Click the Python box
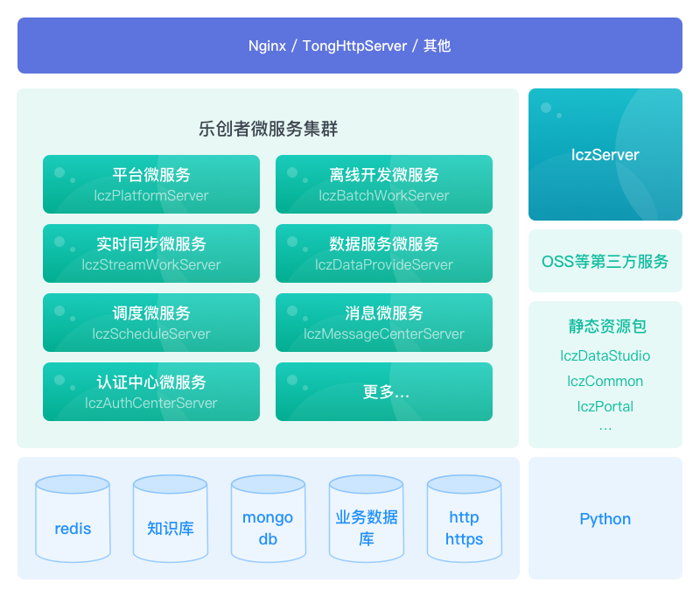 tap(605, 518)
